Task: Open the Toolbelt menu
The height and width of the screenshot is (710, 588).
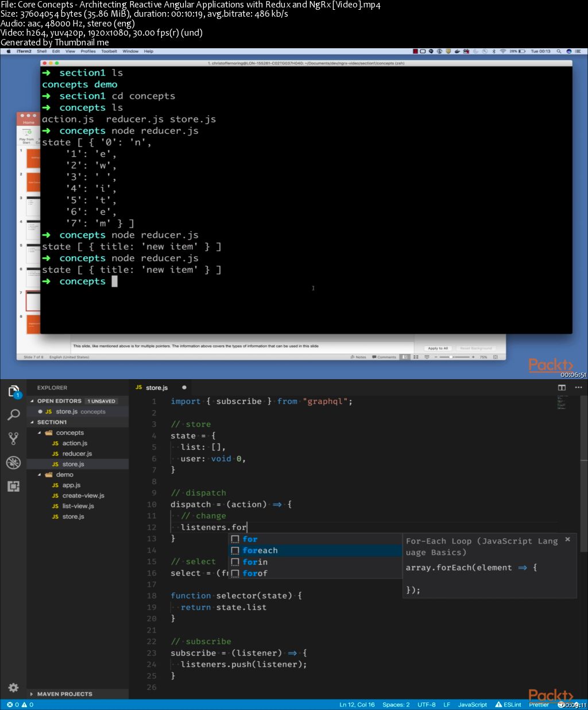Action: 109,51
